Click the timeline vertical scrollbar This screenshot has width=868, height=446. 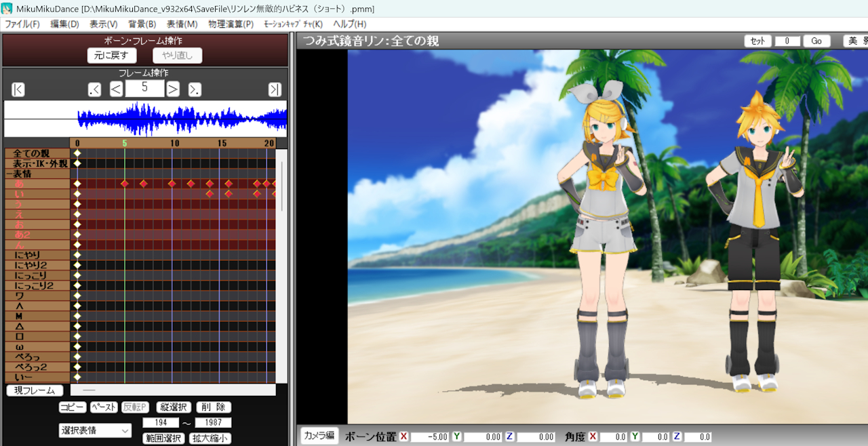(x=281, y=266)
